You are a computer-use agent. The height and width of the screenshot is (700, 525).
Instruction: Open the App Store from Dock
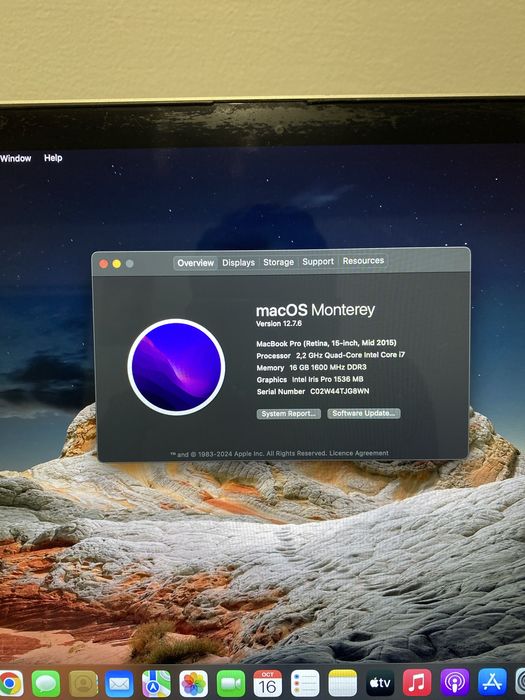[x=492, y=681]
